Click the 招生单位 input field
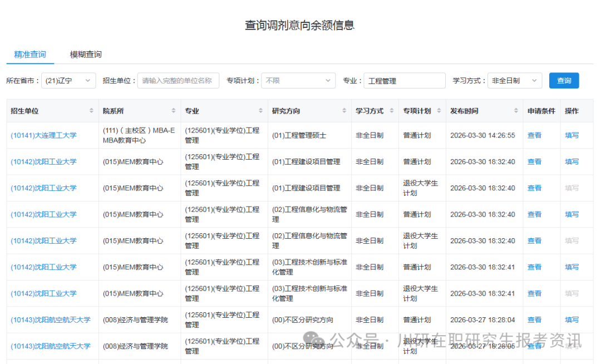 [178, 80]
